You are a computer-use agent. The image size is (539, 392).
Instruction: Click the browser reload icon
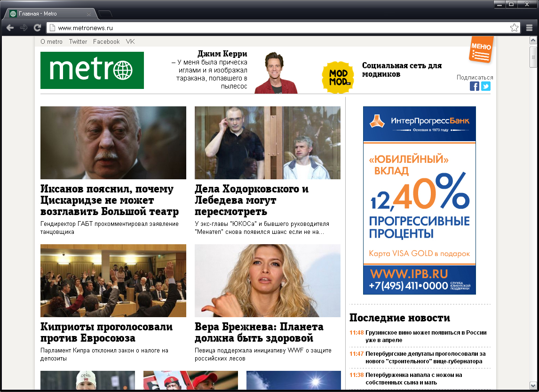coord(37,28)
